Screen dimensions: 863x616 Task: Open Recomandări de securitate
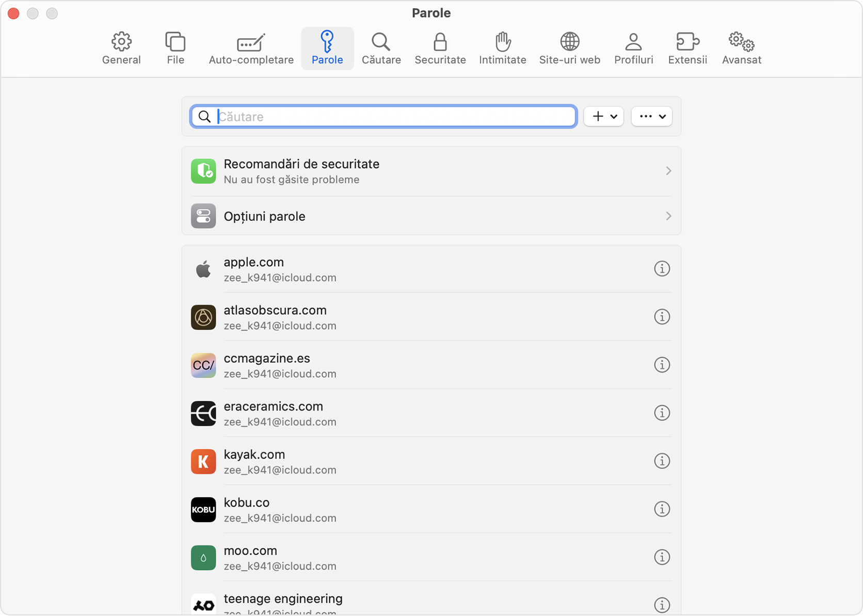click(431, 171)
